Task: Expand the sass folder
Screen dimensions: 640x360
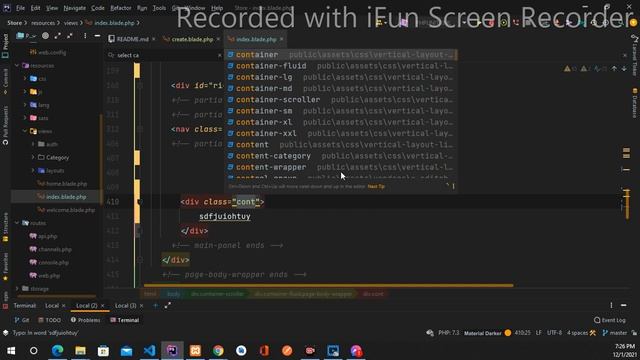Action: pyautogui.click(x=25, y=118)
